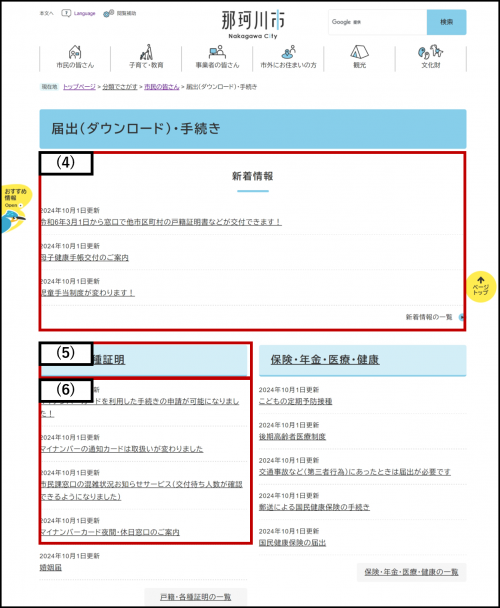This screenshot has width=500, height=608.
Task: Open 母子健康手帳交付のご案内 news link
Action: tap(84, 257)
